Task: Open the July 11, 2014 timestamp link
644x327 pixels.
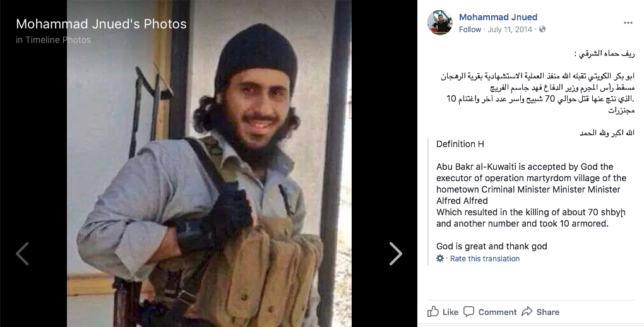Action: click(510, 30)
